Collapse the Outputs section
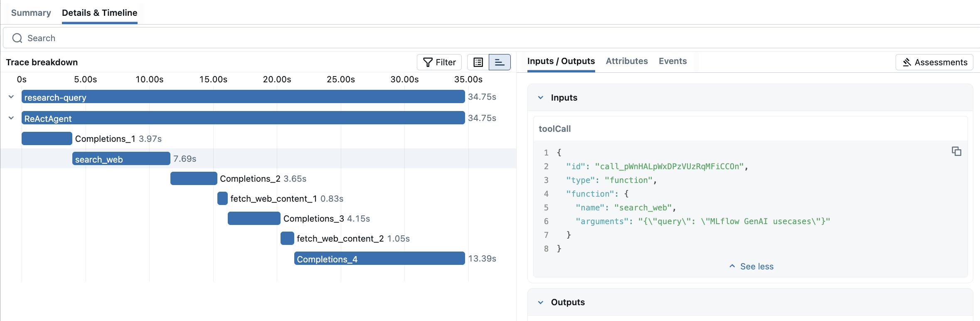Screen dimensions: 980x321 (x=541, y=302)
